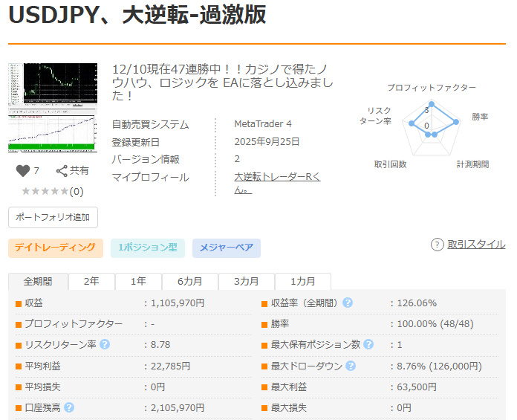Click help icon next to 口座残高
Viewport: 517px width, 420px height.
[69, 407]
